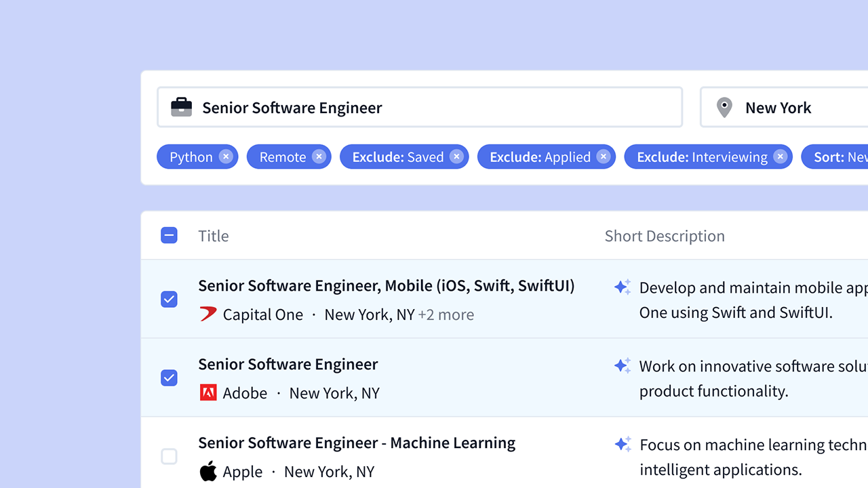Remove the Exclude: Interviewing filter
This screenshot has height=488, width=868.
[780, 157]
